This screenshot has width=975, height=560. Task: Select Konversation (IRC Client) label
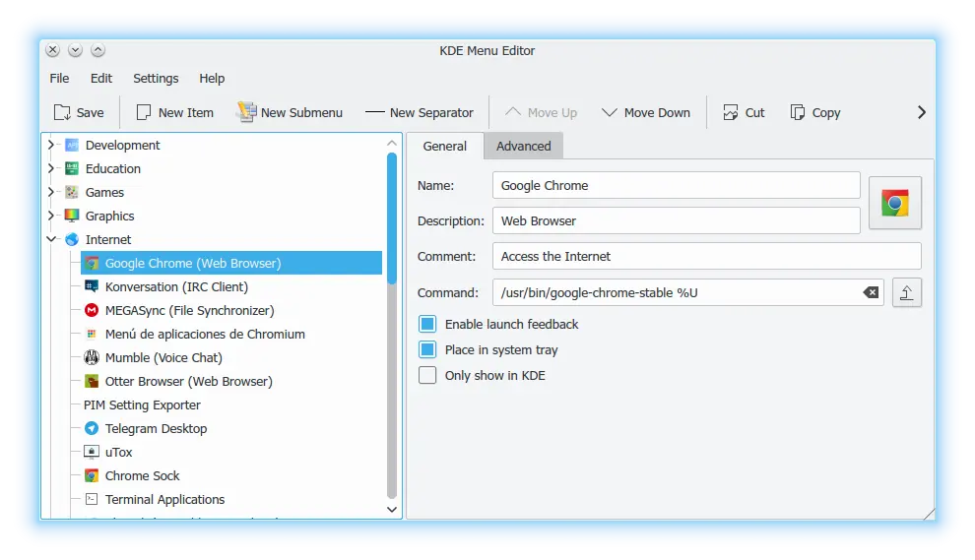click(x=176, y=286)
